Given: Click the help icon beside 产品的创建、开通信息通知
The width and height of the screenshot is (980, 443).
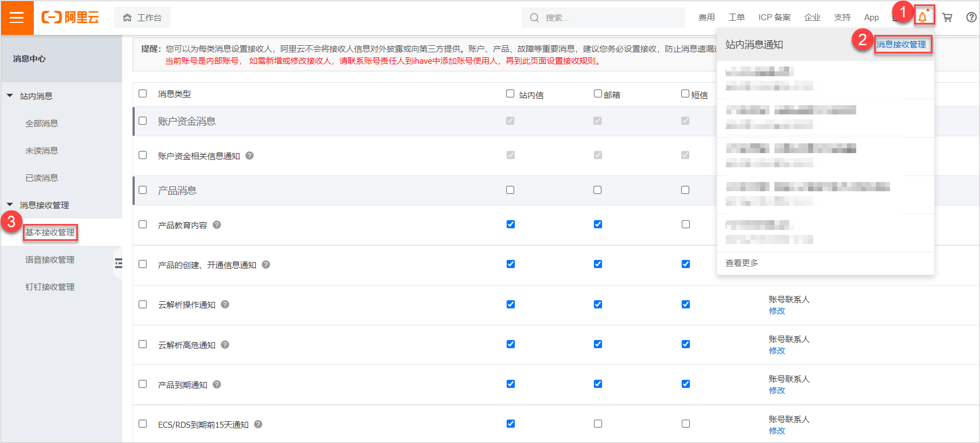Looking at the screenshot, I should point(266,264).
